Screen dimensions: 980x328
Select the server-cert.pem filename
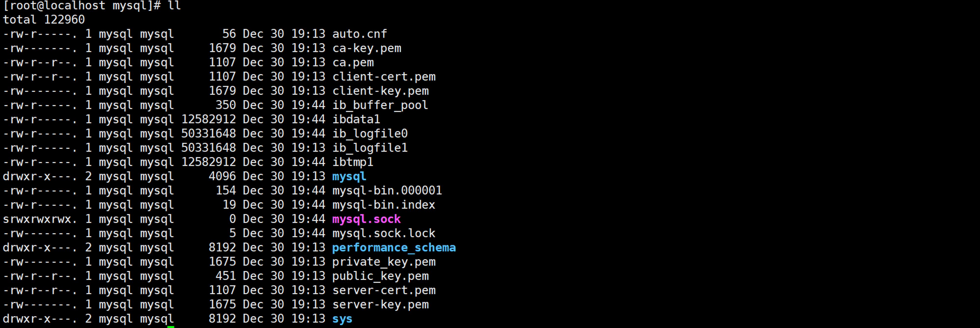coord(384,291)
